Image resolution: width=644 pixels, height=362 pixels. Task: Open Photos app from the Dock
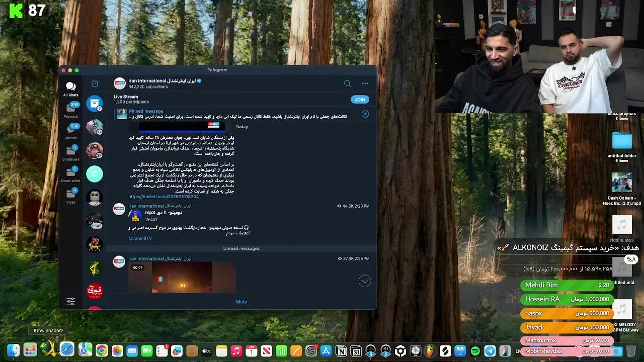coord(117,350)
